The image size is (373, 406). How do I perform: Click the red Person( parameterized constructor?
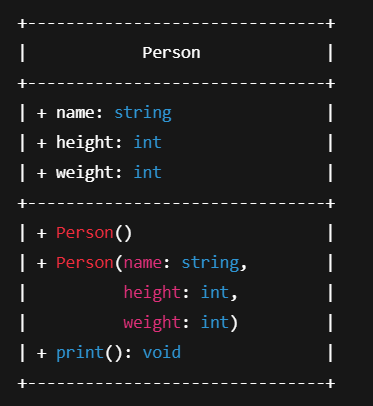tap(89, 263)
